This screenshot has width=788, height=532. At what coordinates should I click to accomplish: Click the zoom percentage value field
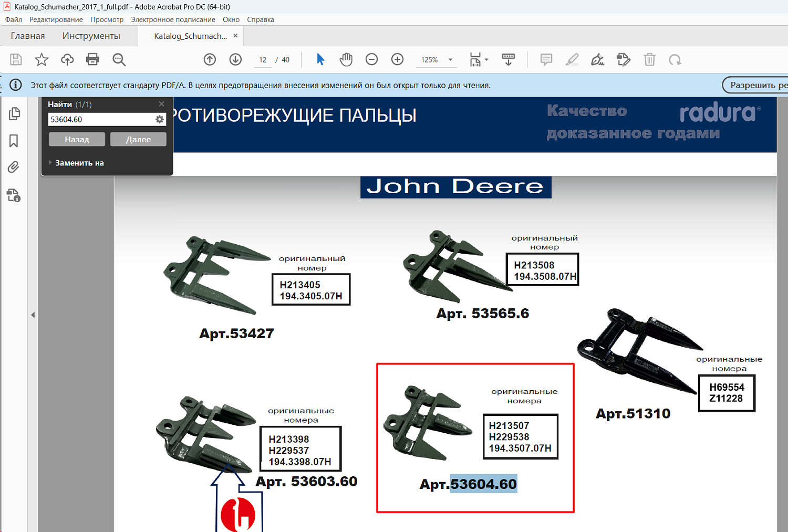coord(430,60)
